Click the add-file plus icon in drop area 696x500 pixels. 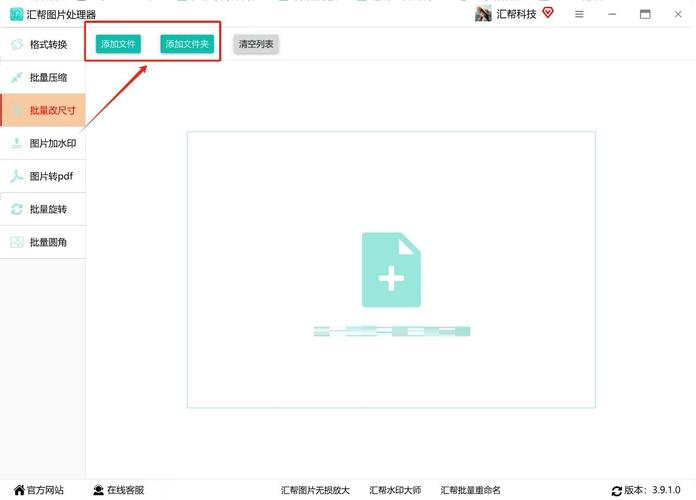(x=391, y=270)
